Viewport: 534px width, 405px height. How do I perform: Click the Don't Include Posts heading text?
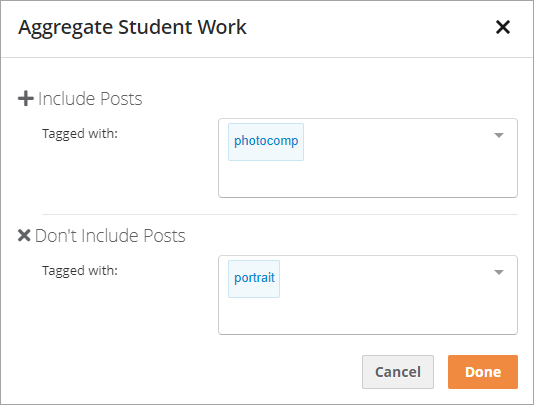pyautogui.click(x=110, y=236)
